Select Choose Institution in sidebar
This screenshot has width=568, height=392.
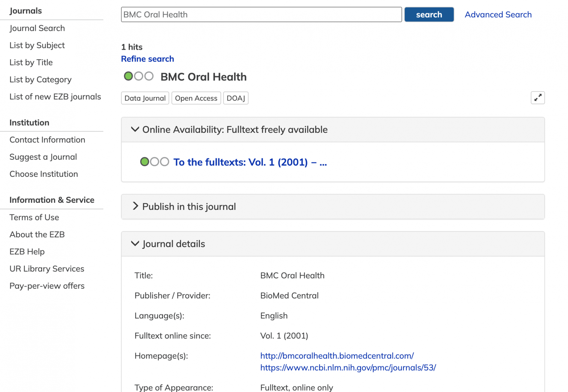click(44, 174)
